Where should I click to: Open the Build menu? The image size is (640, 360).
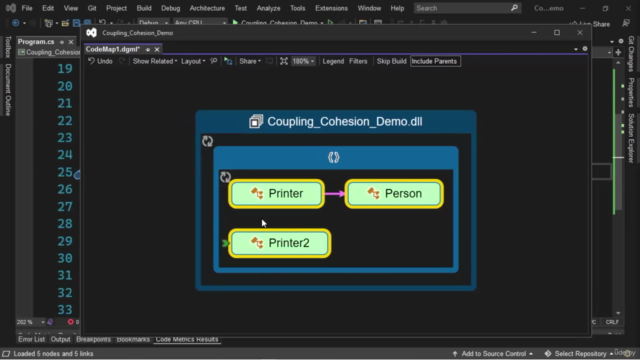(x=144, y=8)
